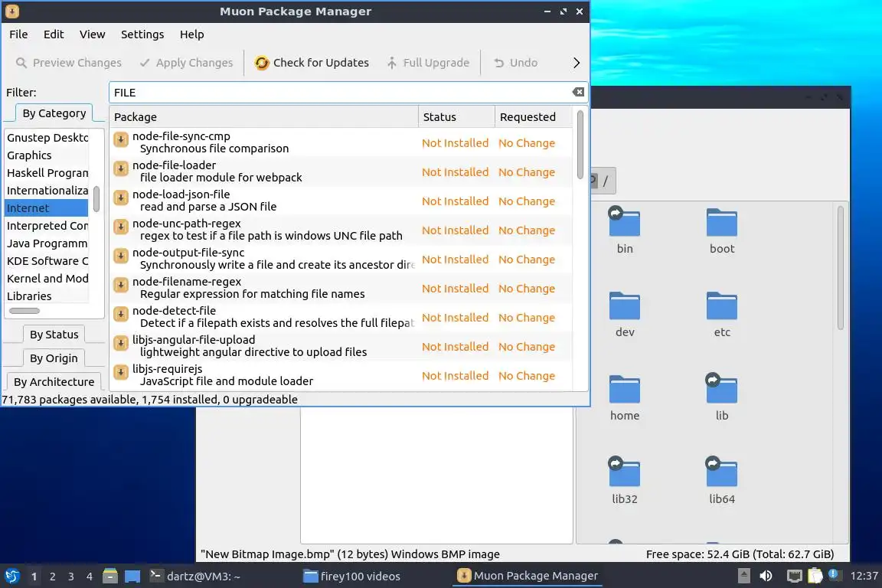This screenshot has width=882, height=588.
Task: Click the show desktop panel icon
Action: (x=132, y=576)
